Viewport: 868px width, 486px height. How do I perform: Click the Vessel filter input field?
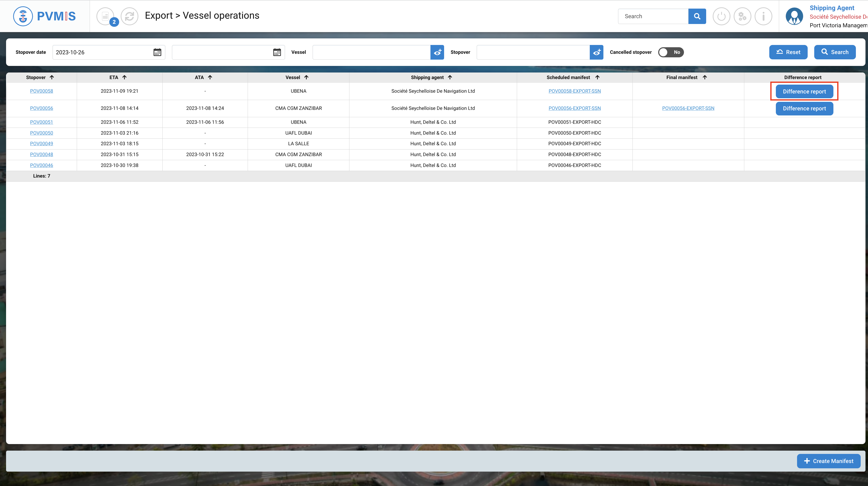click(371, 52)
